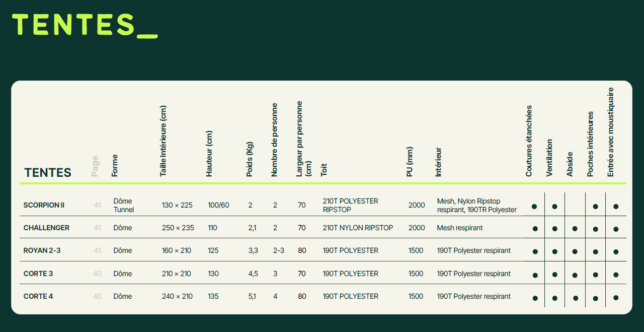Click Ventilation dot in CORTE 3 row

point(554,275)
